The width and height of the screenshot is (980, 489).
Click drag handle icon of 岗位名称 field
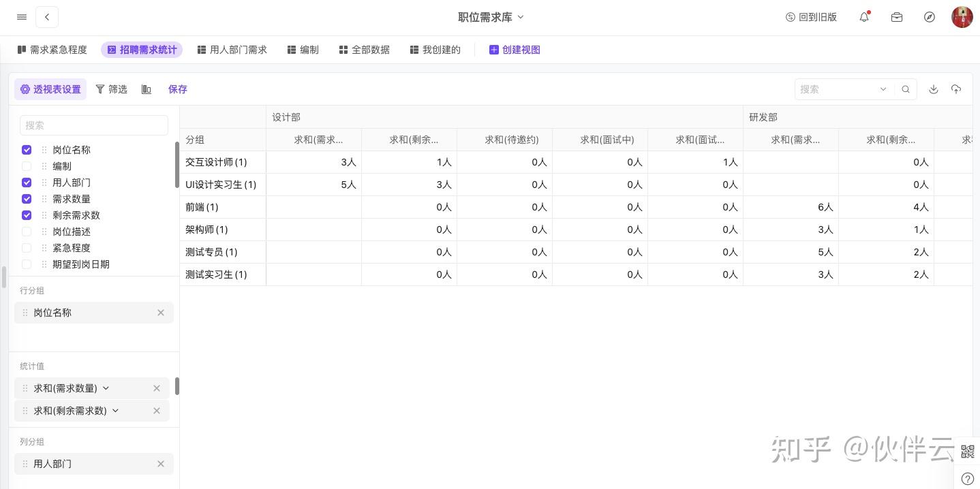(44, 150)
